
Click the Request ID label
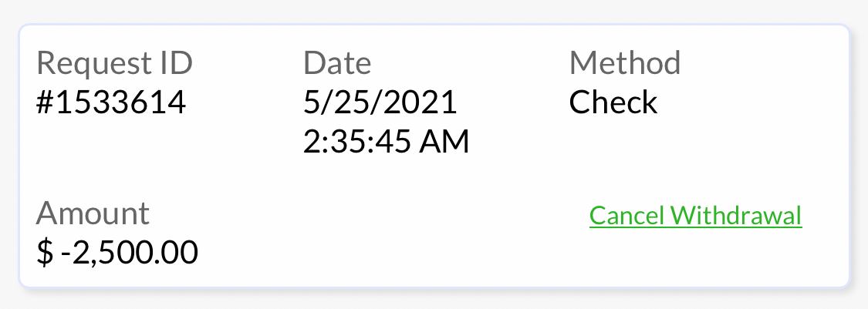point(114,63)
